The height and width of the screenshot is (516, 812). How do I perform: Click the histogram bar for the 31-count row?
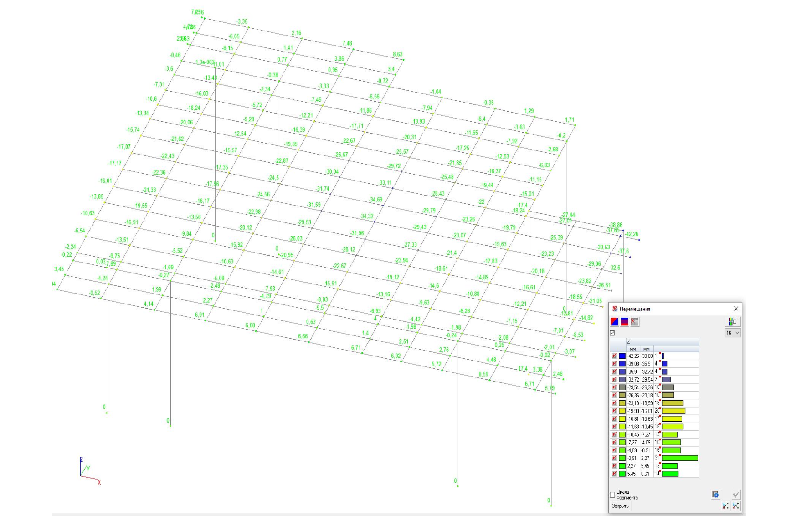click(680, 458)
